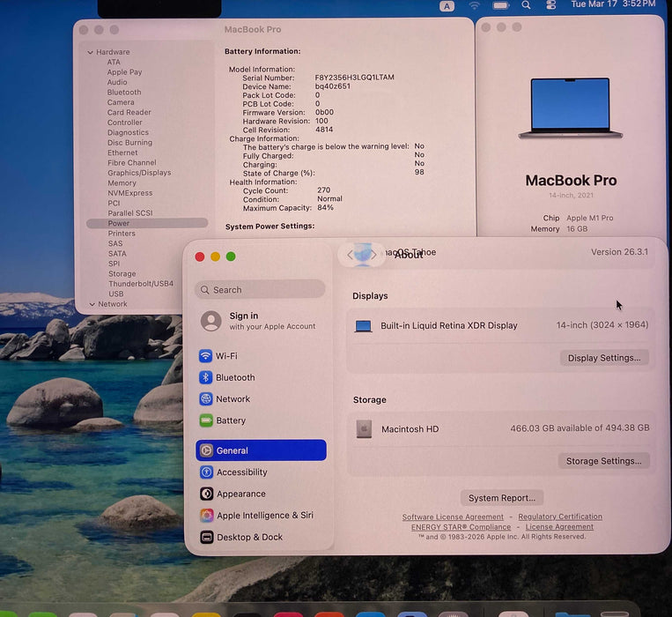Image resolution: width=672 pixels, height=617 pixels.
Task: Open Desktop & Dock icon
Action: click(x=206, y=538)
